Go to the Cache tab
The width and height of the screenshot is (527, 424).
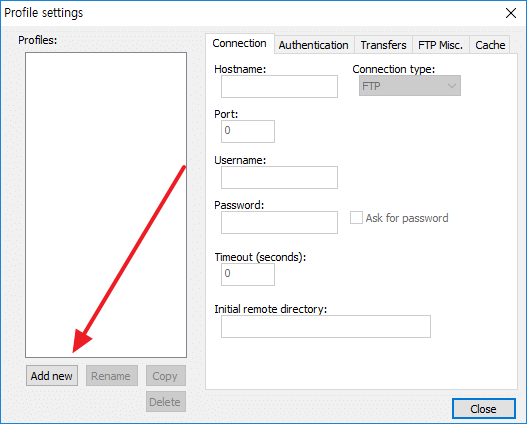[490, 45]
